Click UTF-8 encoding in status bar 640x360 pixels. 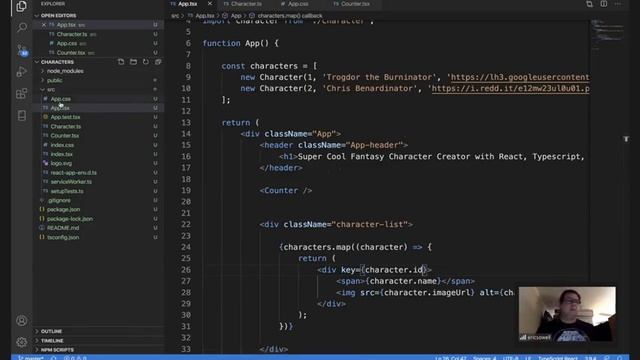click(x=510, y=358)
